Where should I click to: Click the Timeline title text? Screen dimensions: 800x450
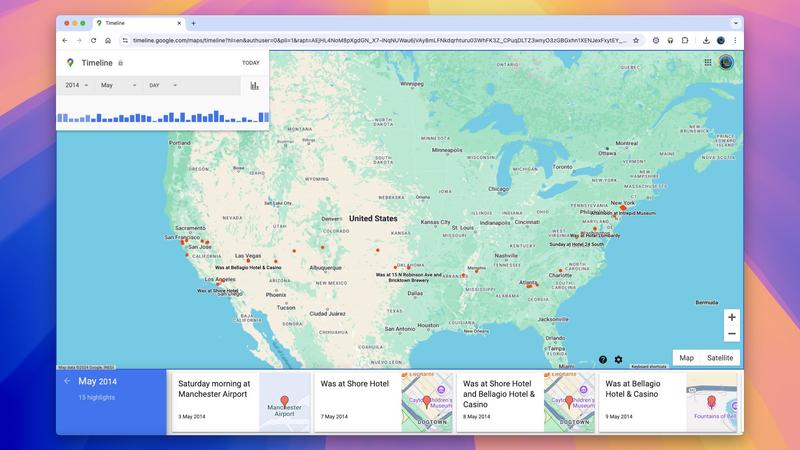pos(97,63)
